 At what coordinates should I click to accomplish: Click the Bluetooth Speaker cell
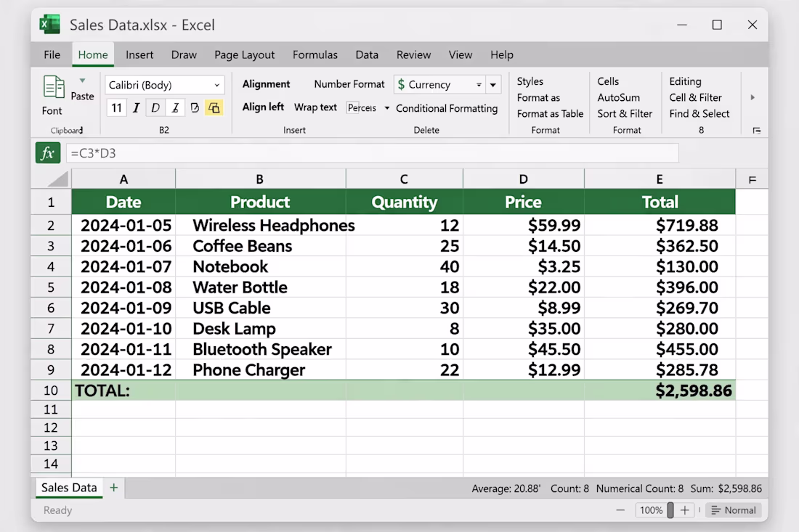(x=260, y=349)
